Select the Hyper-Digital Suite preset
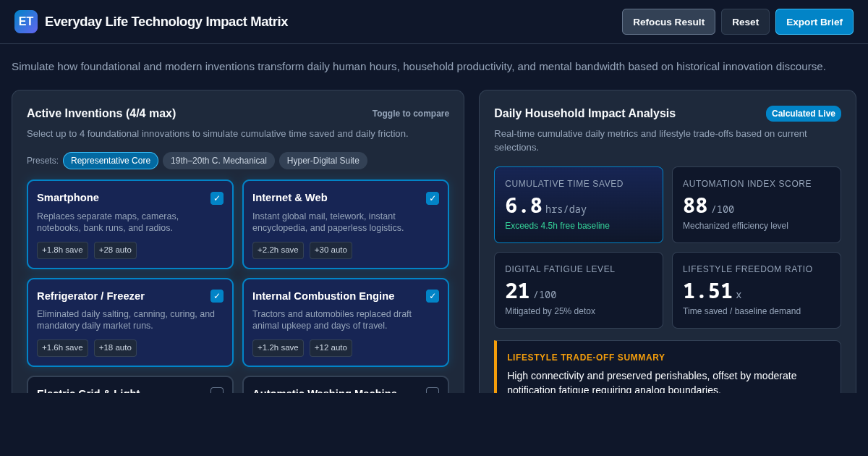868x456 pixels. (323, 161)
